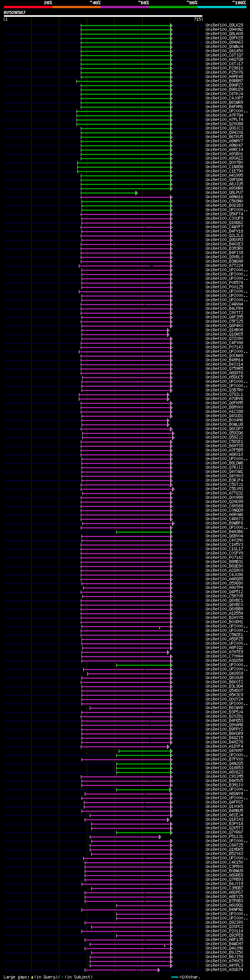Open the hit UniRef100_Q41450
Image resolution: width=250 pixels, height=980 pixels.
224,51
